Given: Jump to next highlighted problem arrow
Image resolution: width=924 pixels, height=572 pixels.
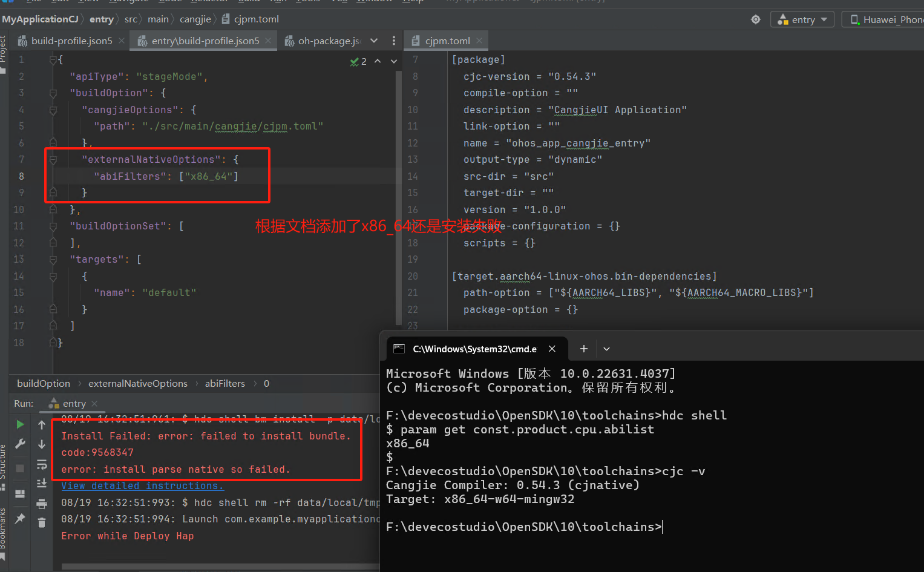Looking at the screenshot, I should point(394,61).
